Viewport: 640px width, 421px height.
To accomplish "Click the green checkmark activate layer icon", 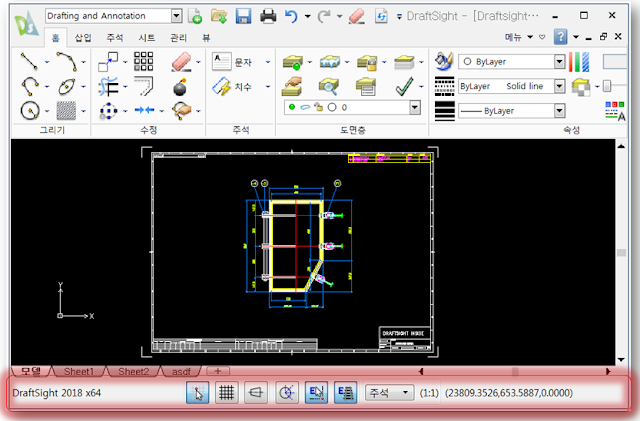I will click(x=404, y=87).
